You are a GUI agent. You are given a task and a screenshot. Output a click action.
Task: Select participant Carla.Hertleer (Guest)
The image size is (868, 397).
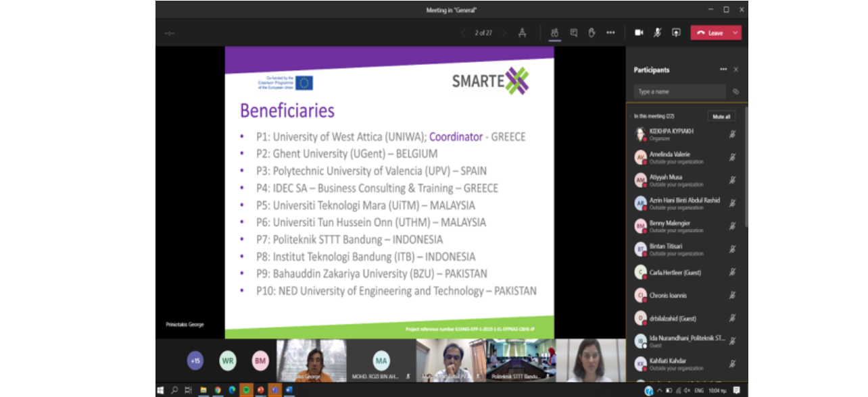click(x=685, y=272)
